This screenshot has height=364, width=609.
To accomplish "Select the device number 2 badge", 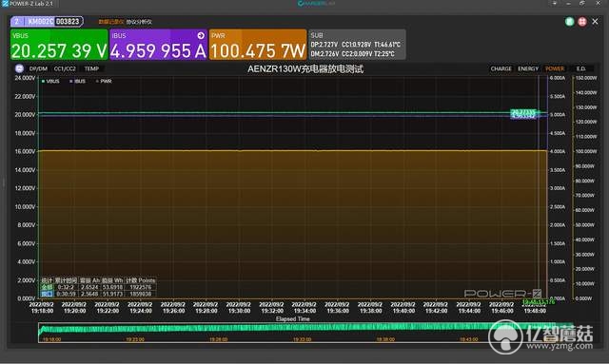I will click(17, 21).
